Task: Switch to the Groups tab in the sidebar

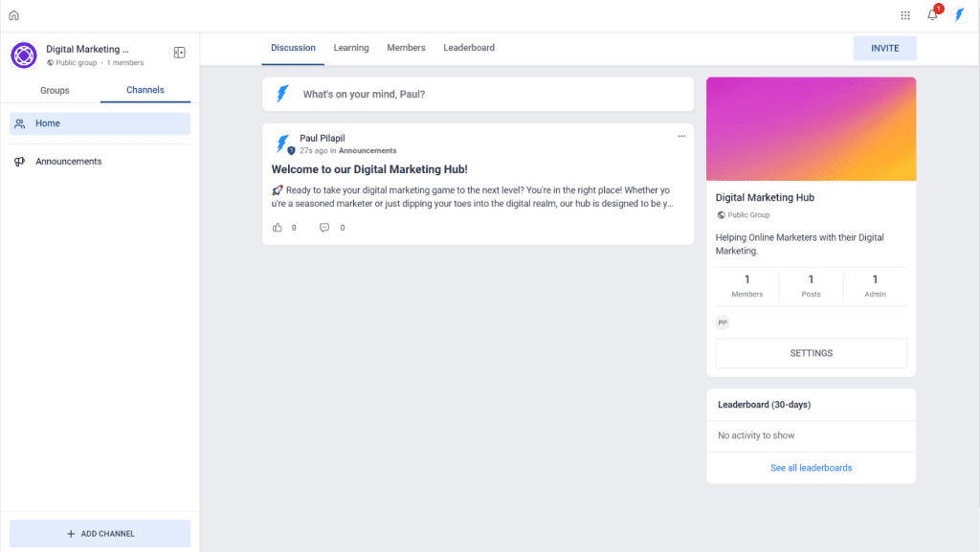Action: pyautogui.click(x=54, y=90)
